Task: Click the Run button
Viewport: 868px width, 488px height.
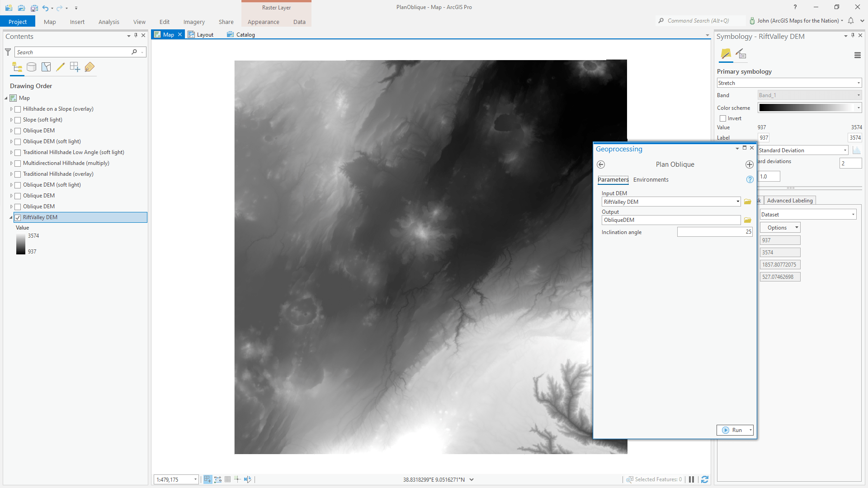Action: click(732, 430)
